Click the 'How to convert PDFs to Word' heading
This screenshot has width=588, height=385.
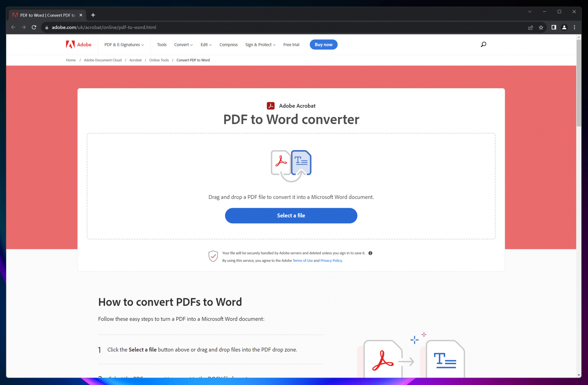[x=170, y=302]
